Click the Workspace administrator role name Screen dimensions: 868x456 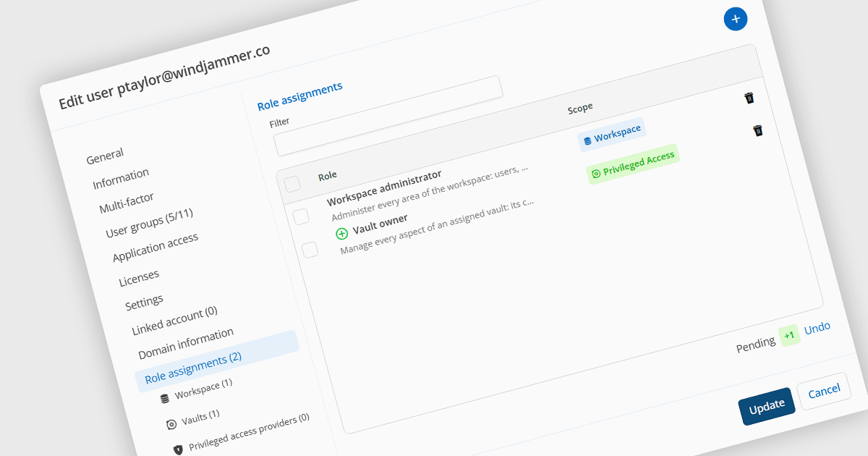(384, 188)
